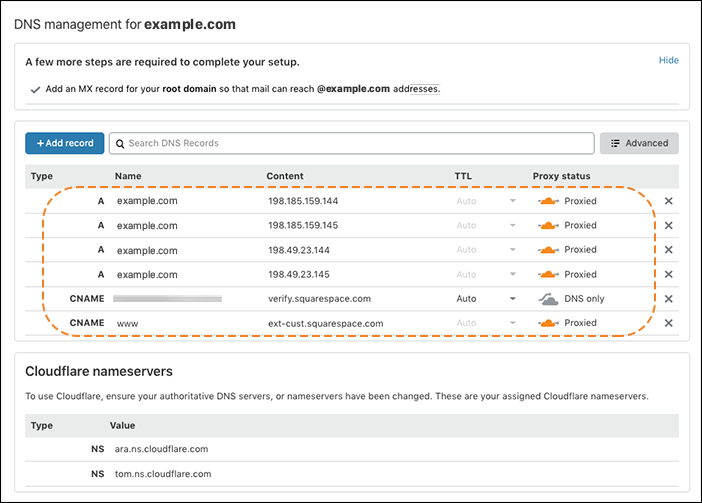Click the DNS records Type column header
Screen dimensions: 702x503
(x=42, y=176)
